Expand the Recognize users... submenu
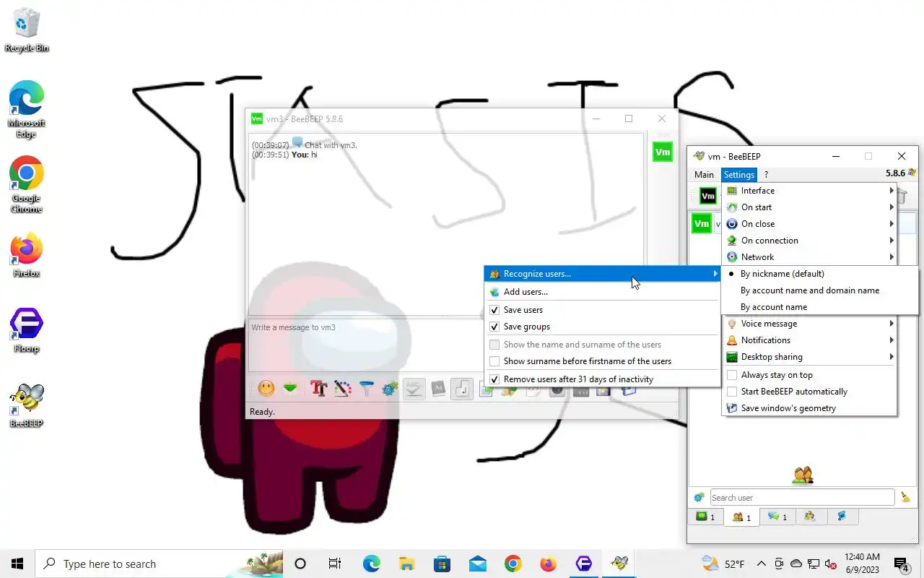Image resolution: width=924 pixels, height=578 pixels. coord(602,273)
